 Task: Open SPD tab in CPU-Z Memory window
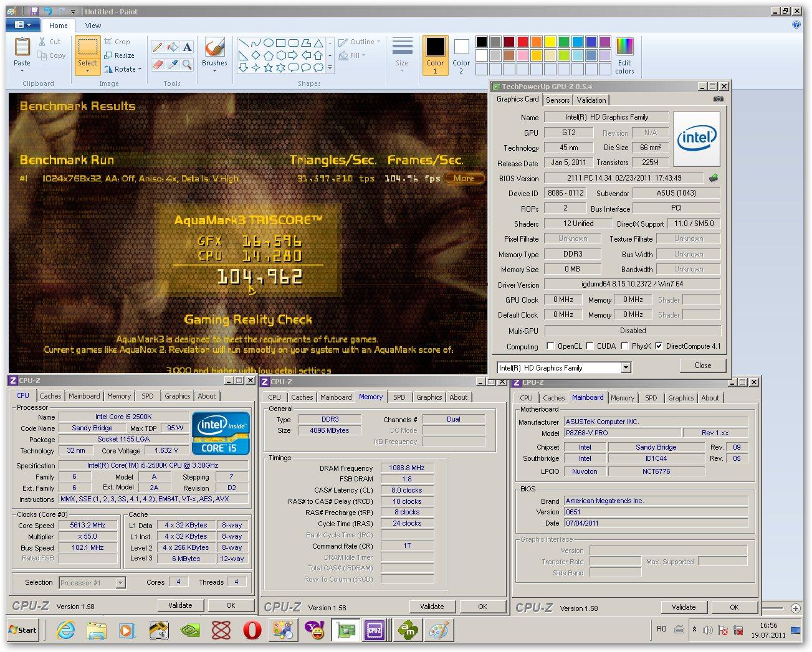click(x=399, y=397)
